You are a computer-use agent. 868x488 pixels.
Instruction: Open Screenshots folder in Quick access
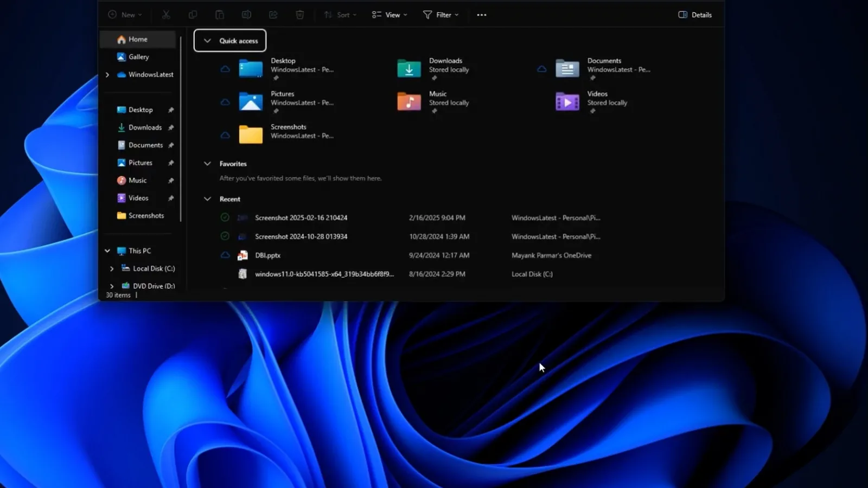point(286,134)
